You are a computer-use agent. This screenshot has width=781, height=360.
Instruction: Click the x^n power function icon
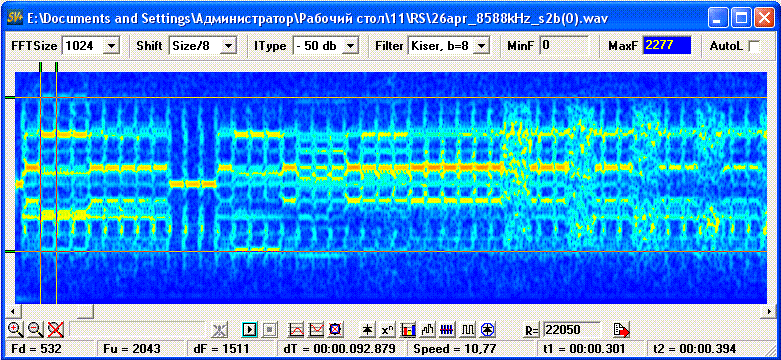click(x=387, y=329)
